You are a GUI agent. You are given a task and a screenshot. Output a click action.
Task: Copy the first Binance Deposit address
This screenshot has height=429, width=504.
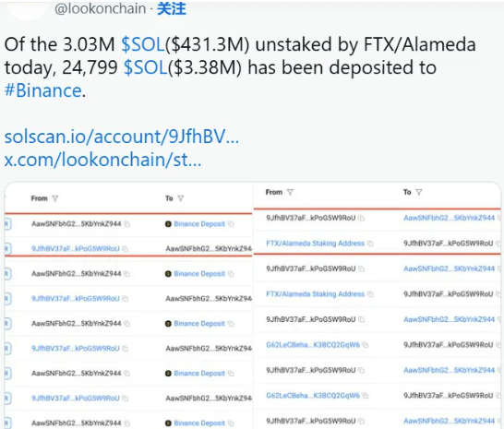coord(231,224)
